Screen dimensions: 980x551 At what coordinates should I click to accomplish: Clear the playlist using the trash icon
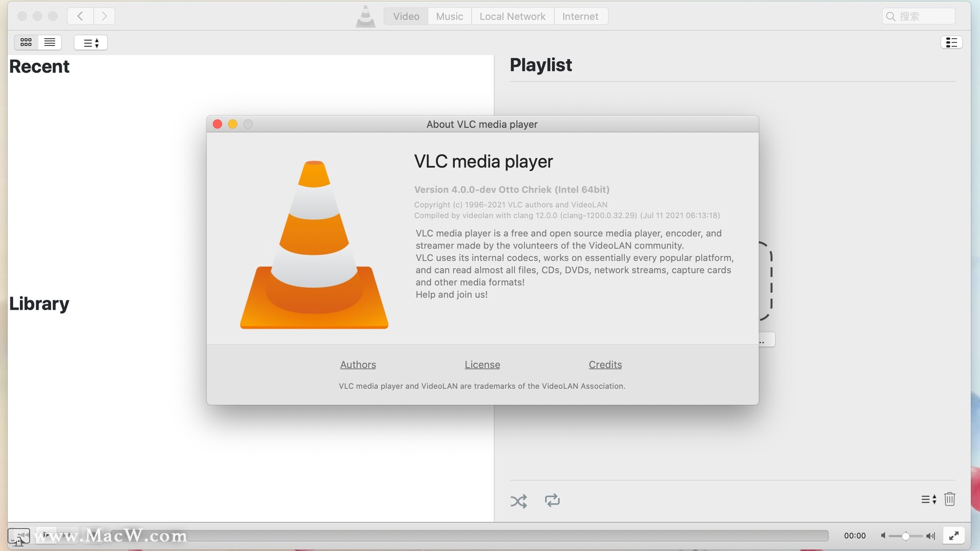[950, 499]
